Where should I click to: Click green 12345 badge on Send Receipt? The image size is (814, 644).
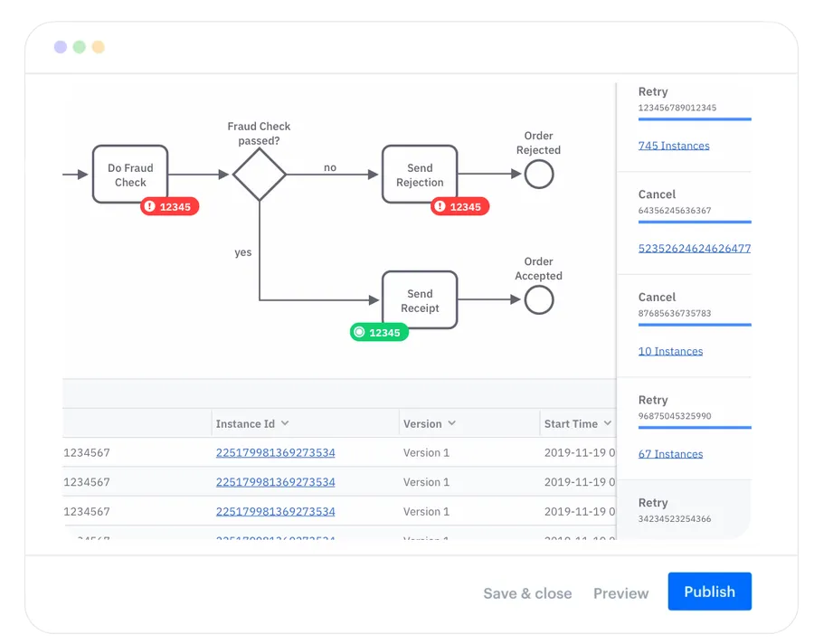click(x=379, y=332)
